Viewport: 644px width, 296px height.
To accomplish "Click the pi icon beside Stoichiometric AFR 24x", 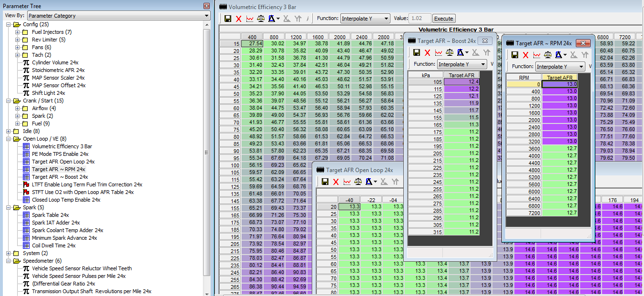I will [26, 70].
